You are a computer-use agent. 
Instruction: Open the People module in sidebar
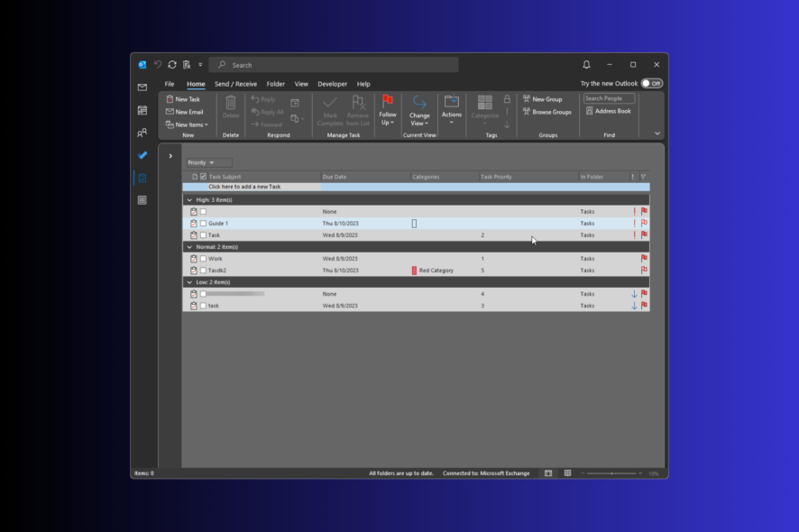[142, 133]
